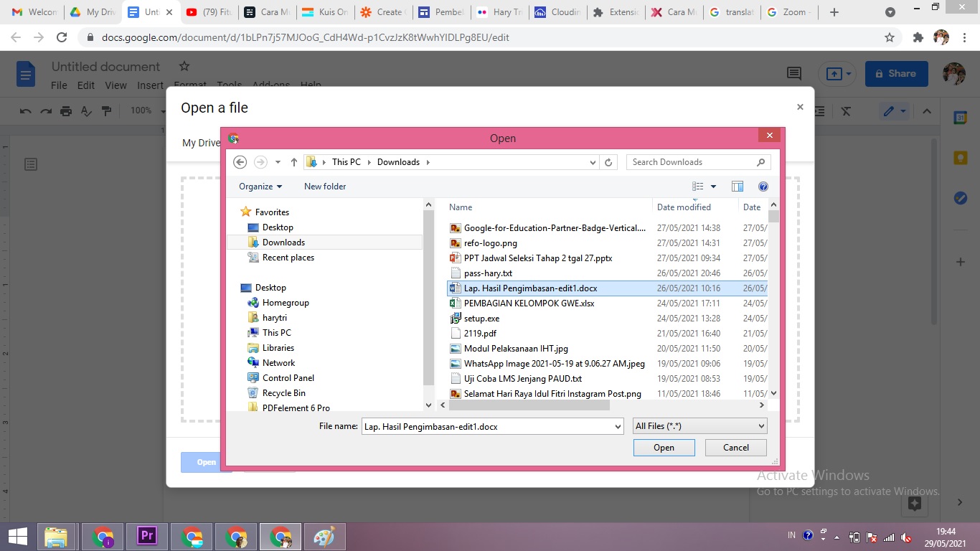Open the details pane icon in the Open dialog
The image size is (980, 551).
738,186
